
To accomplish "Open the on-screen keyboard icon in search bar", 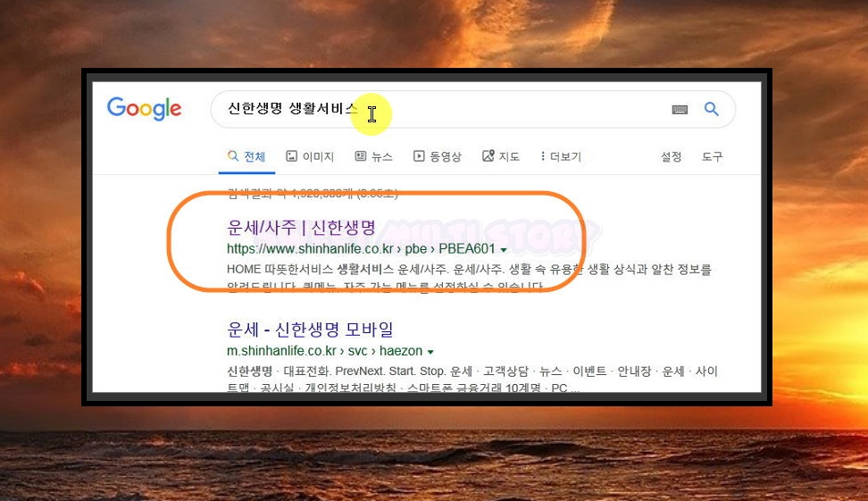I will (x=680, y=110).
